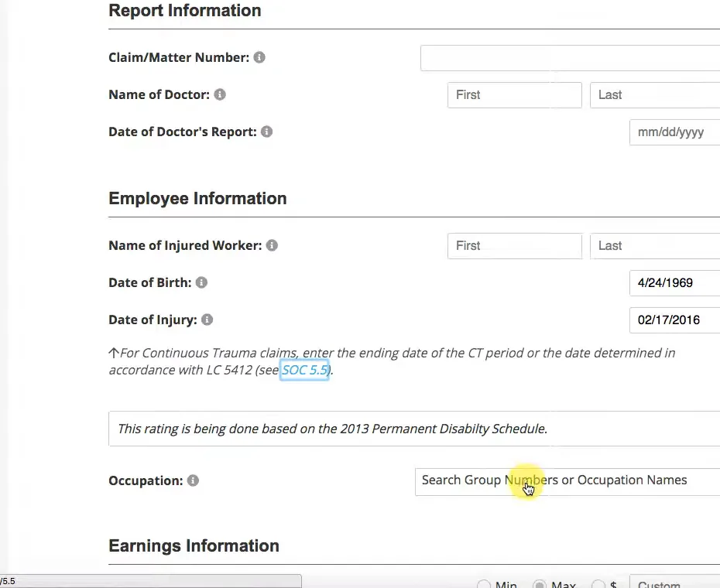The image size is (720, 588).
Task: Click the Name of Injured Worker info icon
Action: (x=272, y=245)
